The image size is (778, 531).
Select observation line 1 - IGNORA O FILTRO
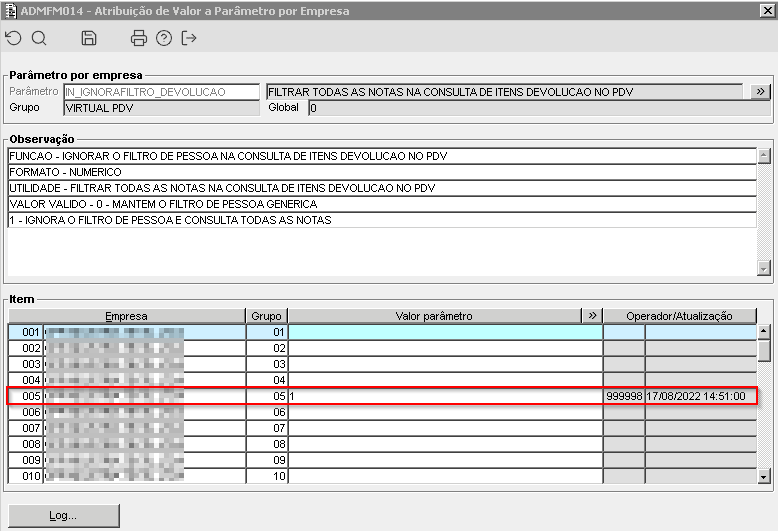pos(382,220)
